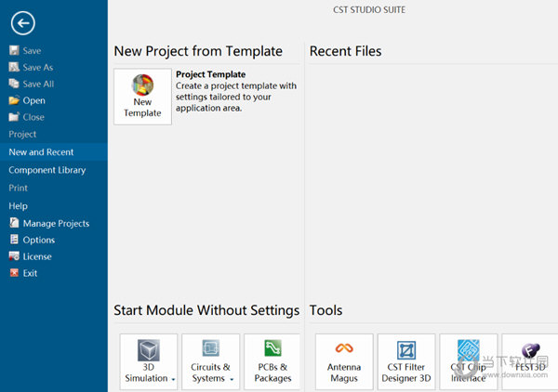This screenshot has width=558, height=392.
Task: Open CST Filter Designer 3D tool
Action: click(x=406, y=361)
